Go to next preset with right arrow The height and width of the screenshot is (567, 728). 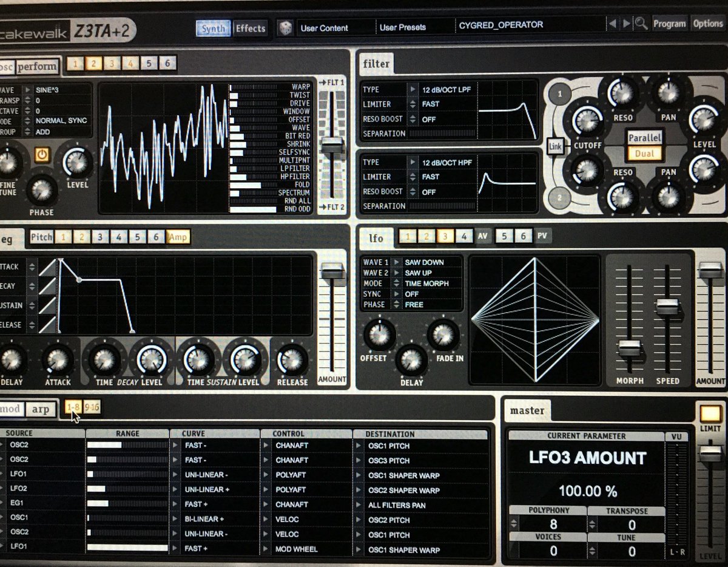(x=627, y=24)
